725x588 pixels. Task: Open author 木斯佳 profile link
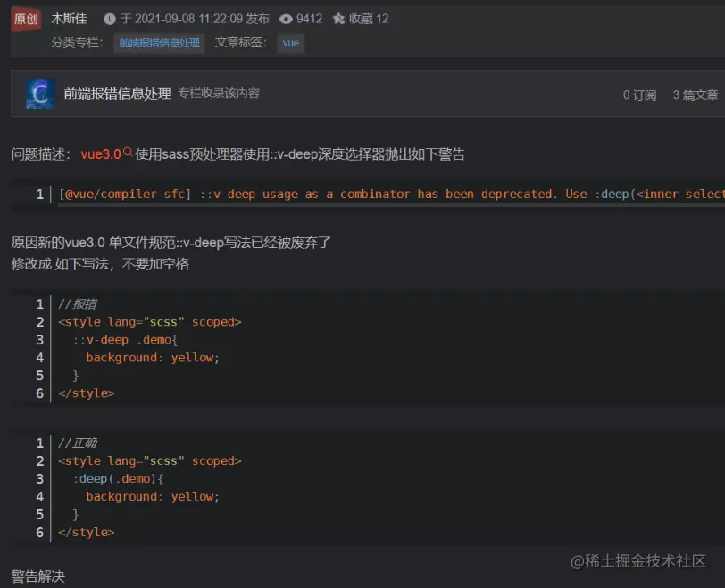pyautogui.click(x=69, y=19)
